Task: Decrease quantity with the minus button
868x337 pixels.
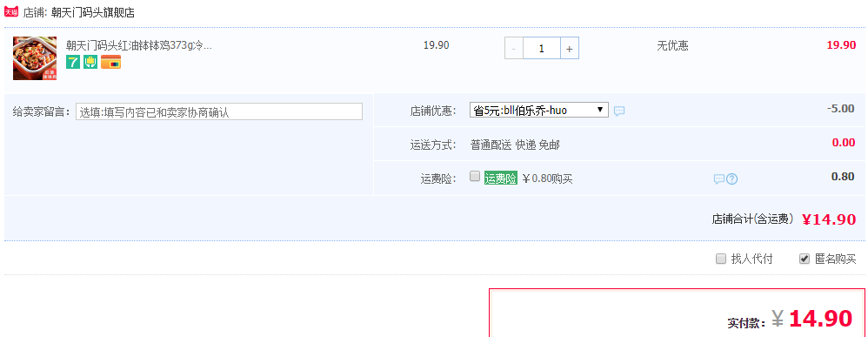Action: pyautogui.click(x=514, y=48)
